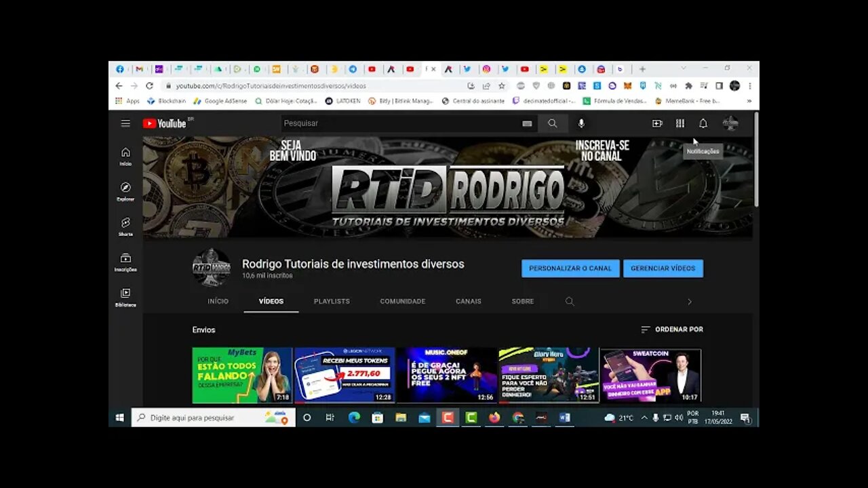
Task: Click PERSONALIZAR O CANAL button
Action: point(570,268)
